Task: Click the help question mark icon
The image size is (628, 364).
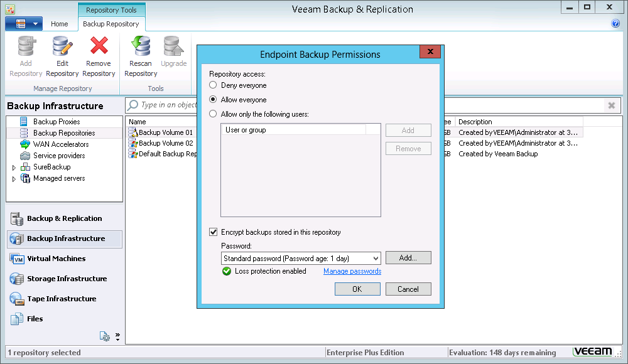Action: (615, 24)
